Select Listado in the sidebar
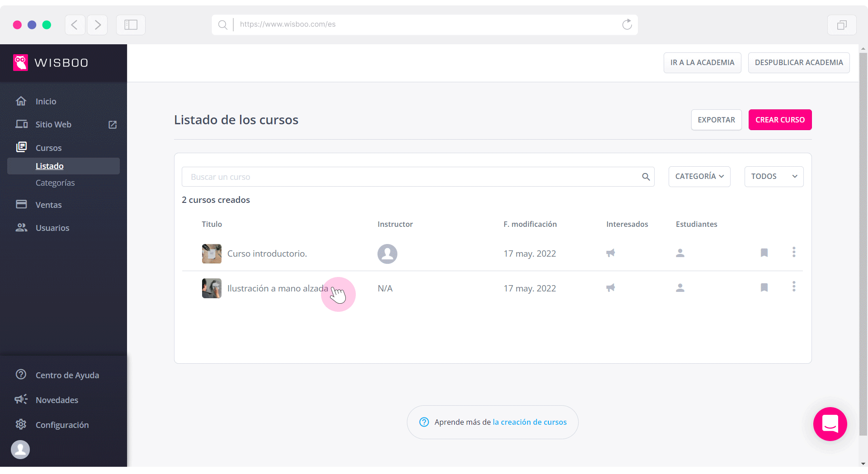This screenshot has height=474, width=868. (63, 166)
